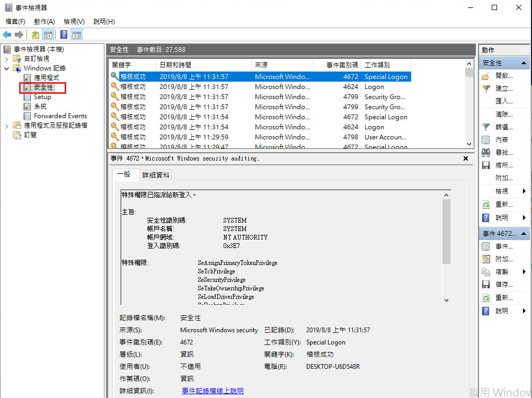Sort by 工作類別 column header
Image resolution: width=532 pixels, height=398 pixels.
[386, 65]
